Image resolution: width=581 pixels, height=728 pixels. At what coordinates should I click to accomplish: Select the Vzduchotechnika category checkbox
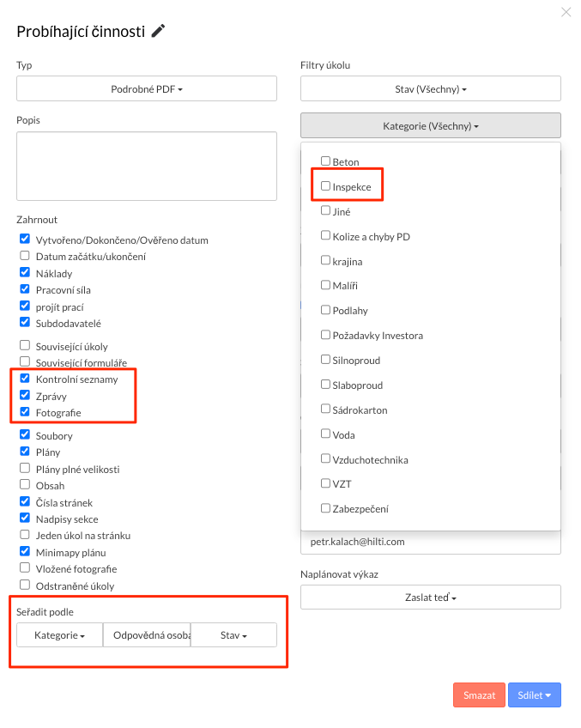[326, 458]
